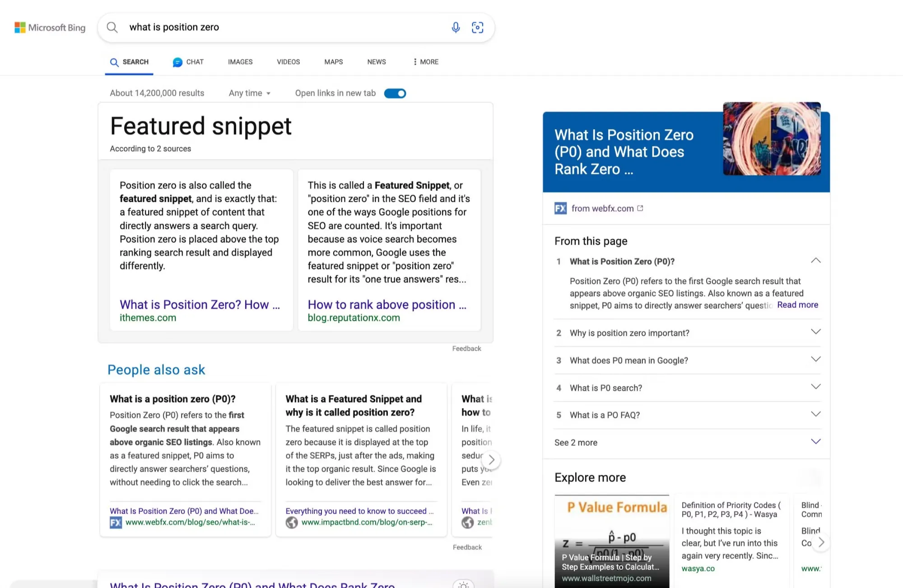903x588 pixels.
Task: Click Feedback below featured snippet
Action: [466, 349]
